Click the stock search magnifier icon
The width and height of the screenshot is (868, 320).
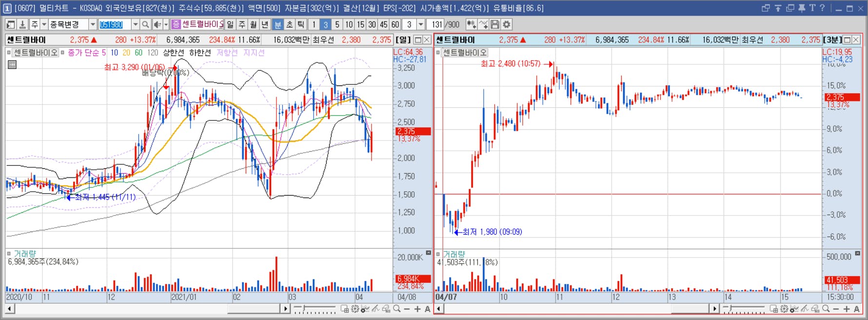145,24
